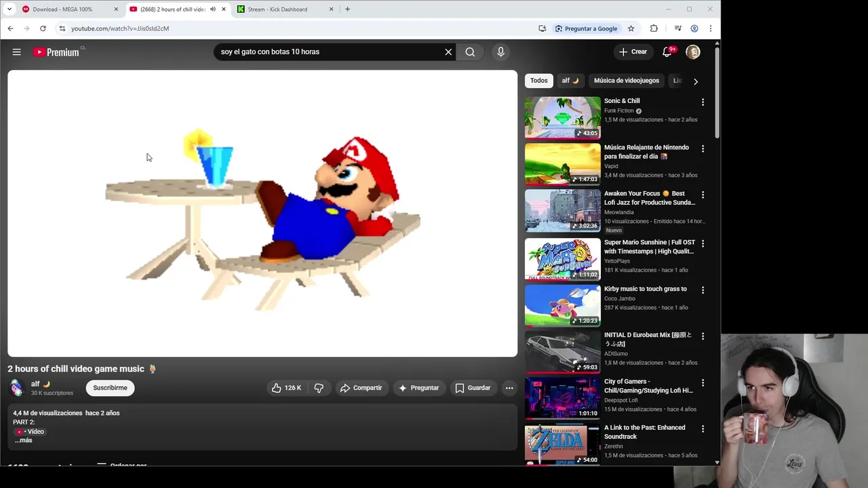Open Awaken Your Focus thumbnail
This screenshot has width=868, height=488.
coord(563,210)
